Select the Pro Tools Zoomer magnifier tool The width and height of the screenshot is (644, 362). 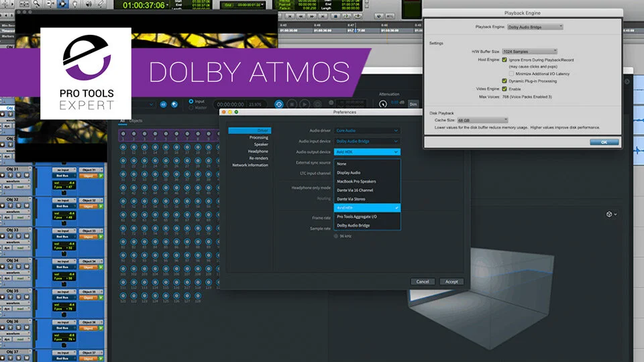36,4
